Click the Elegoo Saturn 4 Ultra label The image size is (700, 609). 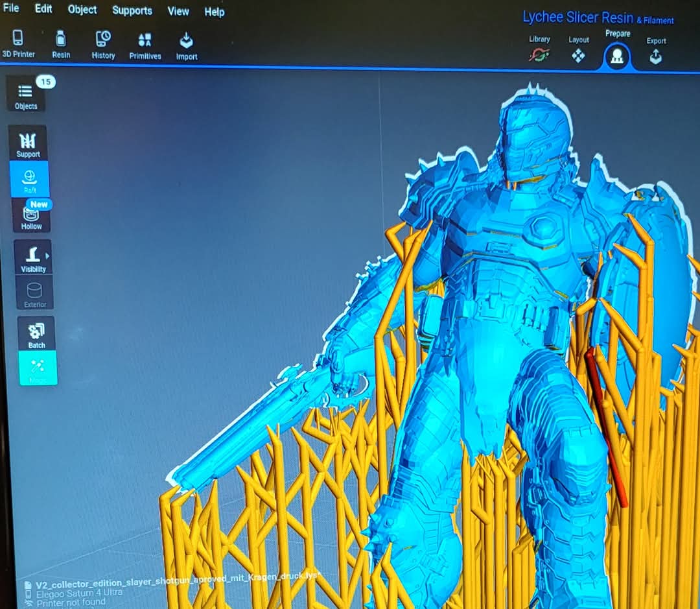click(79, 593)
